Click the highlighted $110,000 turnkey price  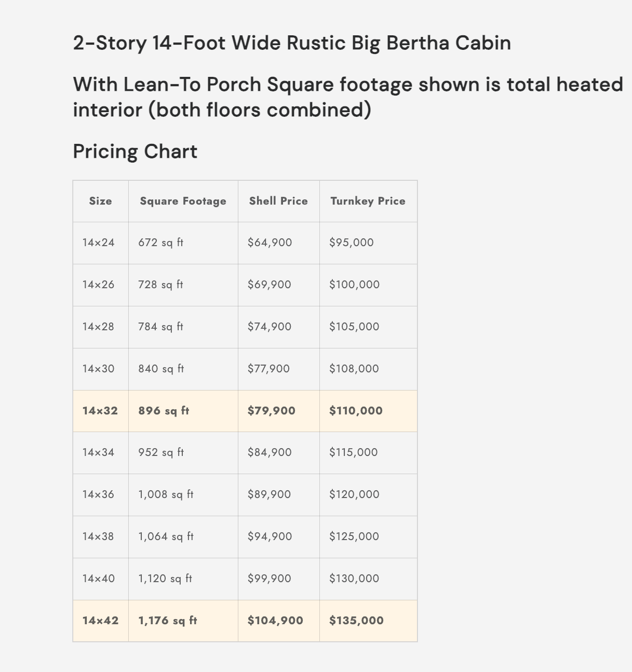click(356, 411)
